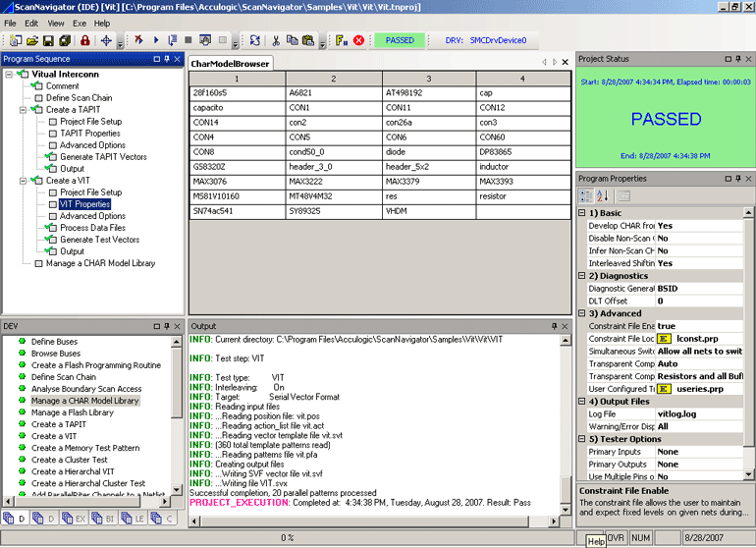Float the DEV panel with window icon
The height and width of the screenshot is (548, 756).
pyautogui.click(x=157, y=327)
